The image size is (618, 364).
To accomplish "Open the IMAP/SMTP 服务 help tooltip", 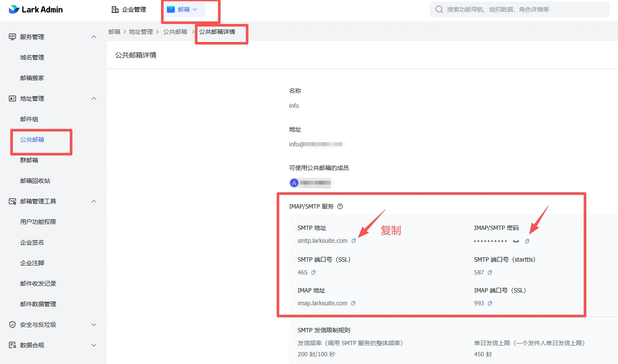I will click(x=340, y=206).
